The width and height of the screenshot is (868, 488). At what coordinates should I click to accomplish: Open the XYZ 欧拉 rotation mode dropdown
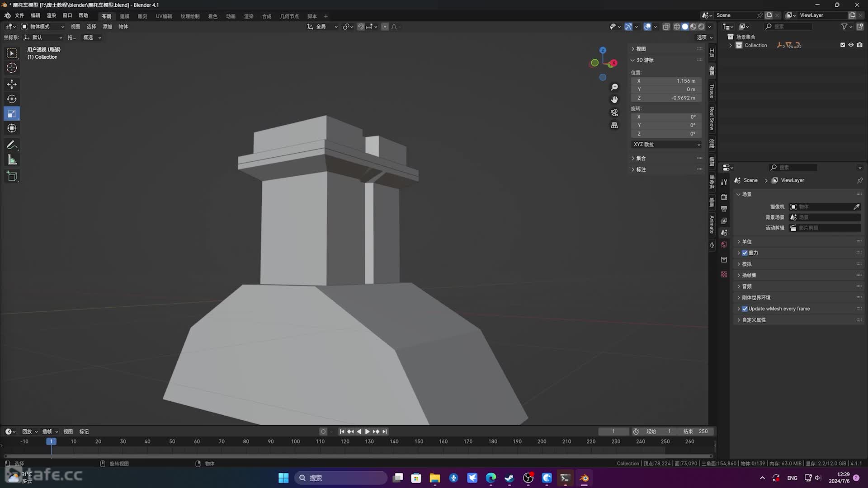pos(667,145)
